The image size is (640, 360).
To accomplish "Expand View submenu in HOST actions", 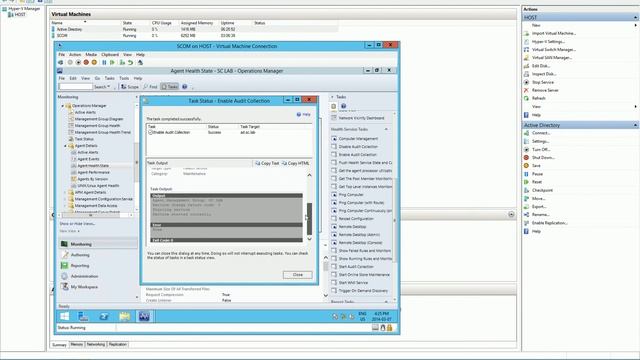I will click(636, 107).
